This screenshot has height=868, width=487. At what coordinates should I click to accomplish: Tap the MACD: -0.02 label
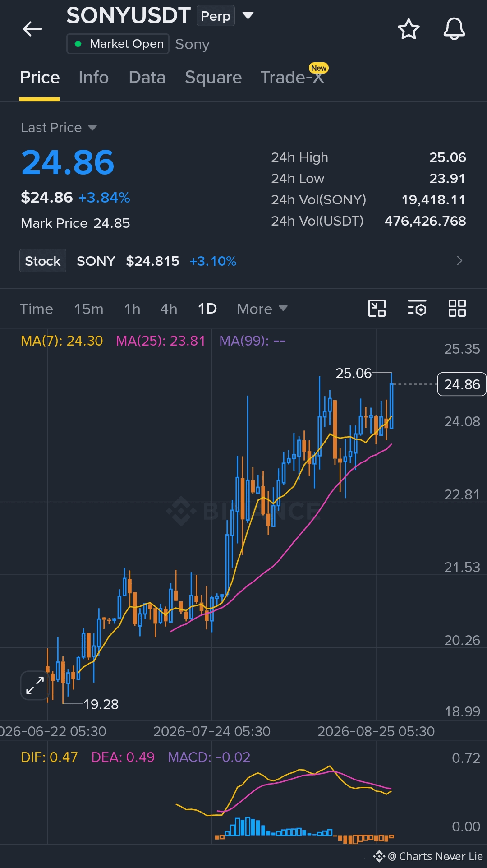tap(209, 757)
